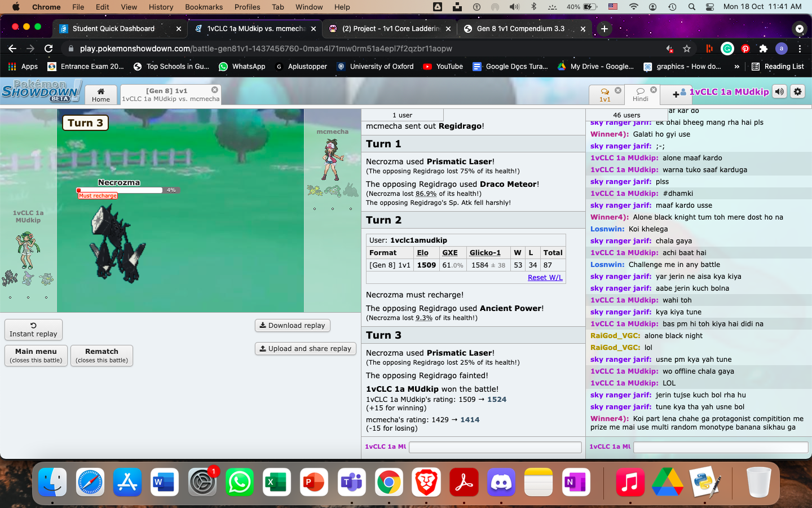This screenshot has width=812, height=508.
Task: Open Spotlight search icon
Action: pyautogui.click(x=691, y=7)
